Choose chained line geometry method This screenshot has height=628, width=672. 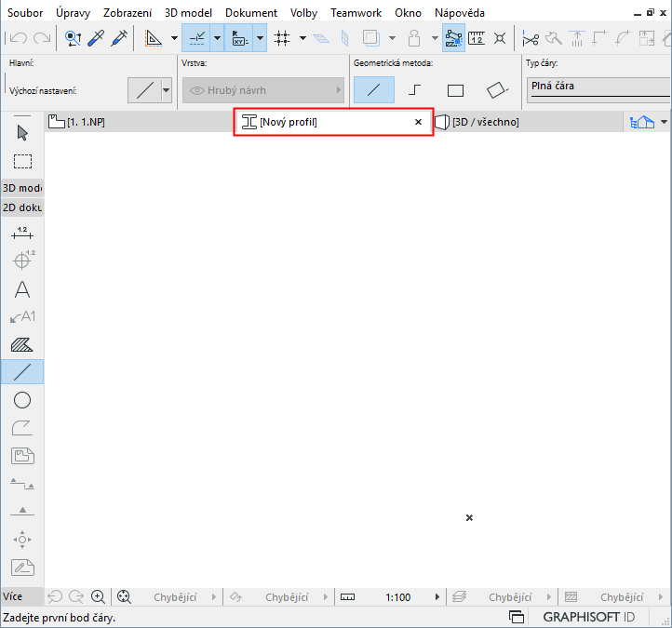414,90
